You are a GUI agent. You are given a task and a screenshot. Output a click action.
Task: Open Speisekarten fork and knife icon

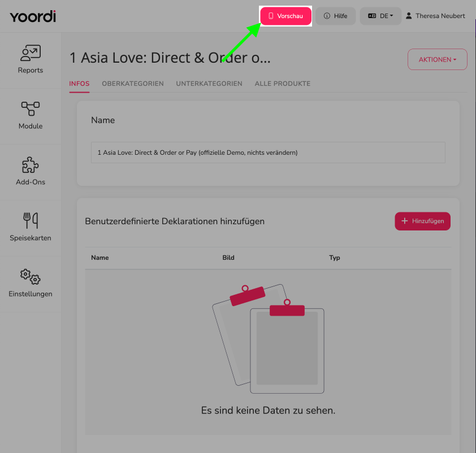(31, 220)
